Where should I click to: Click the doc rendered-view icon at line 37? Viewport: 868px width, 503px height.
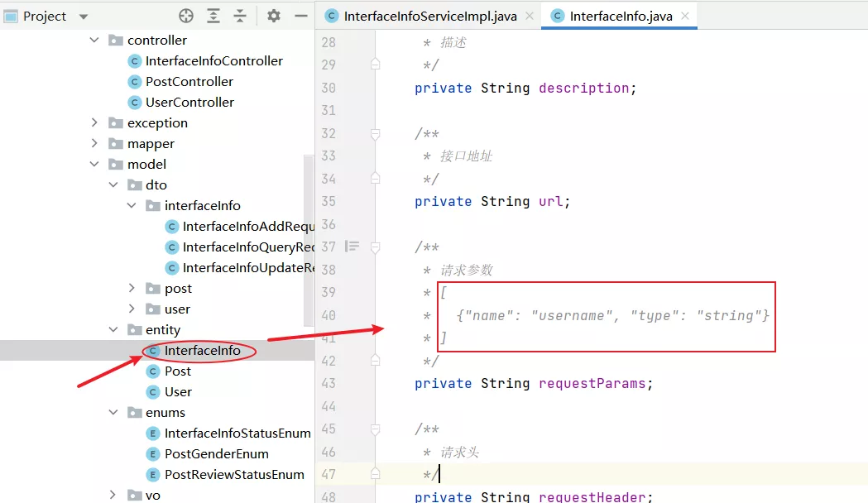point(352,247)
